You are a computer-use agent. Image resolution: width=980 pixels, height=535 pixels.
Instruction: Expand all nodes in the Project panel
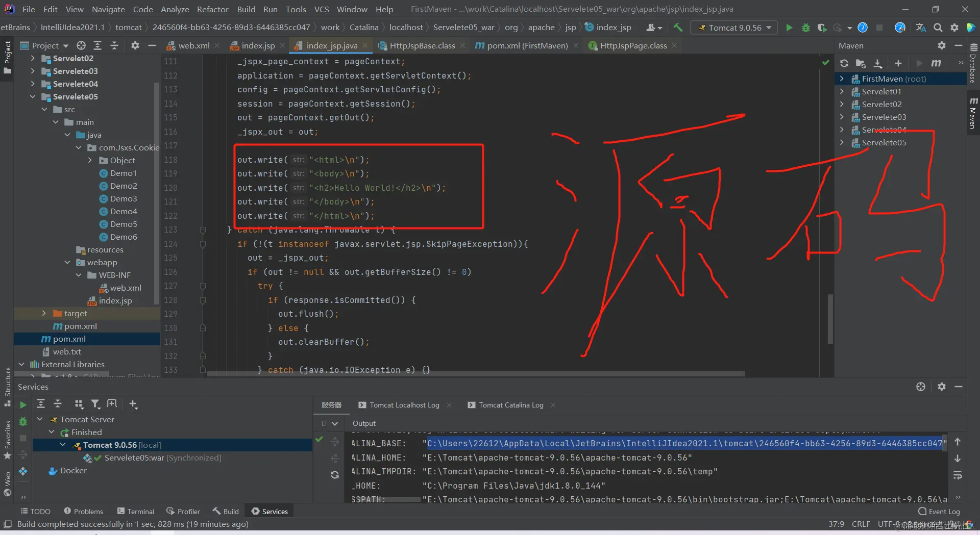[x=97, y=45]
